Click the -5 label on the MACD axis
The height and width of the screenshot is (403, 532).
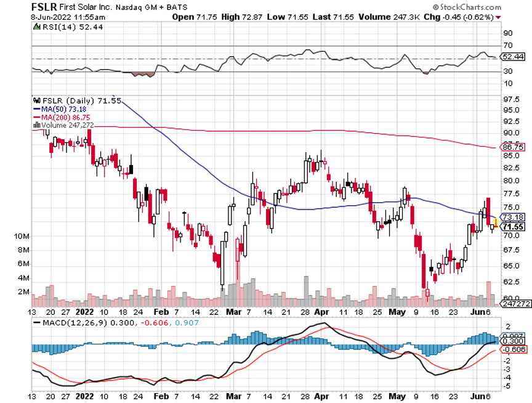tap(507, 386)
